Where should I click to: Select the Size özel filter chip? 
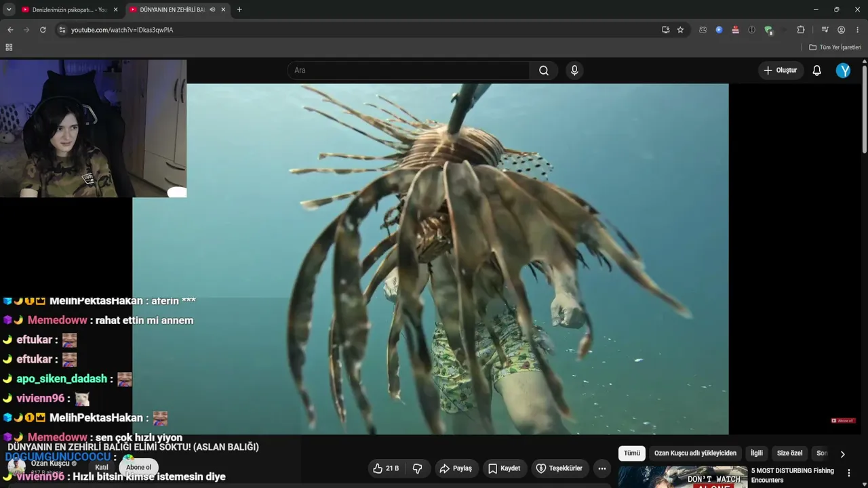coord(789,453)
